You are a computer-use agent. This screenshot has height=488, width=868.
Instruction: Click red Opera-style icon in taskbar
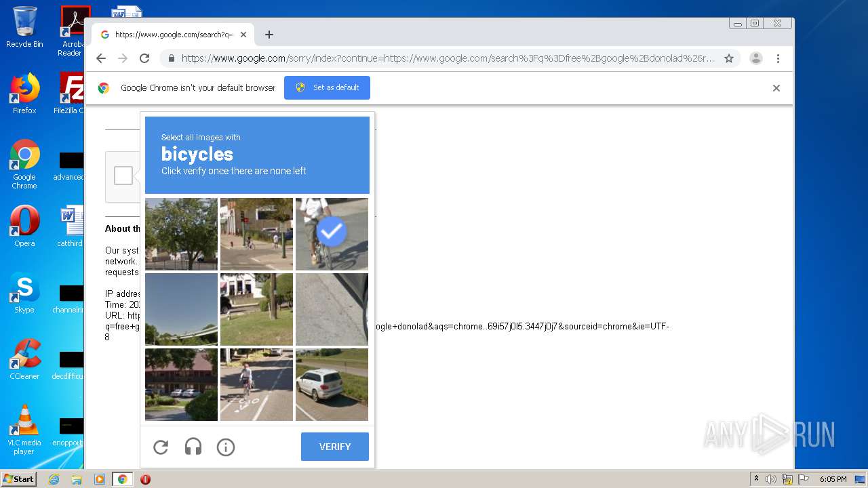(145, 479)
